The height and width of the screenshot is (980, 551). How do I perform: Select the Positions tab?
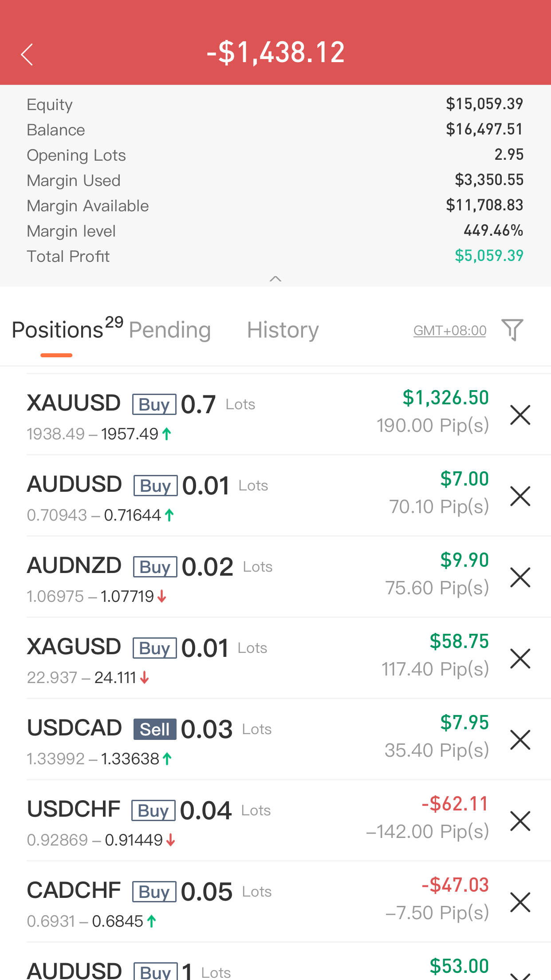pyautogui.click(x=58, y=330)
